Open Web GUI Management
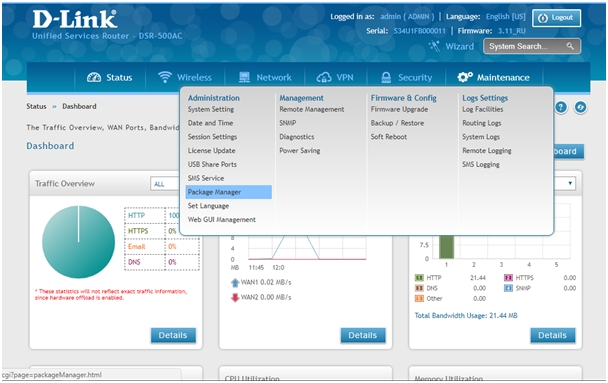This screenshot has width=608, height=383. pyautogui.click(x=222, y=219)
